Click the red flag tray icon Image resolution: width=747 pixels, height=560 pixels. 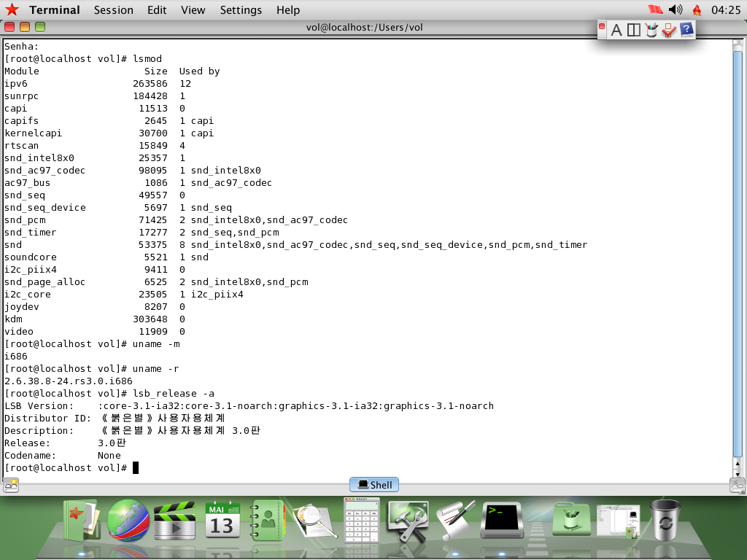tap(654, 9)
